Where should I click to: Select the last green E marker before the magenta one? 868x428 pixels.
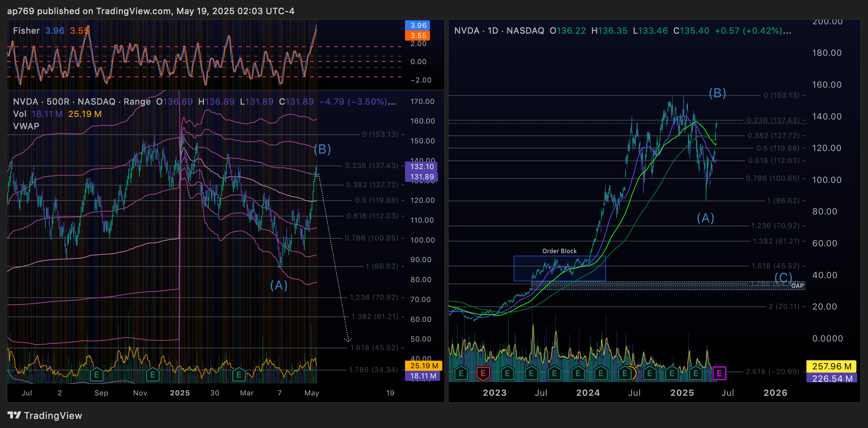(696, 373)
